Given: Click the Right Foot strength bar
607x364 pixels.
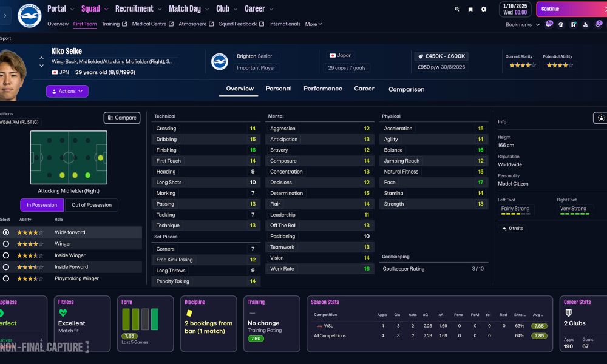Looking at the screenshot, I should point(574,214).
